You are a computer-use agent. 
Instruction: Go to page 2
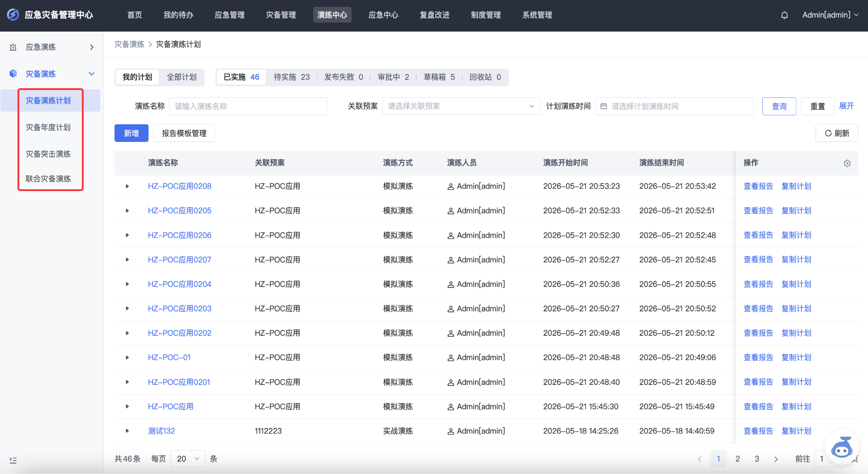[x=737, y=459]
